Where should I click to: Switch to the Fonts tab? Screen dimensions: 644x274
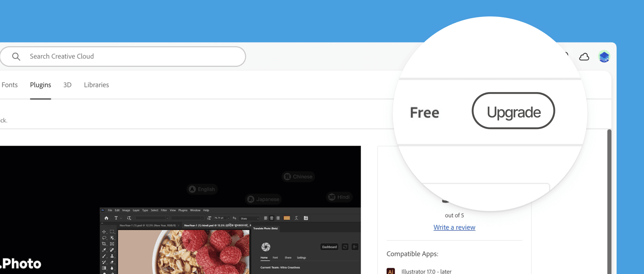[9, 85]
